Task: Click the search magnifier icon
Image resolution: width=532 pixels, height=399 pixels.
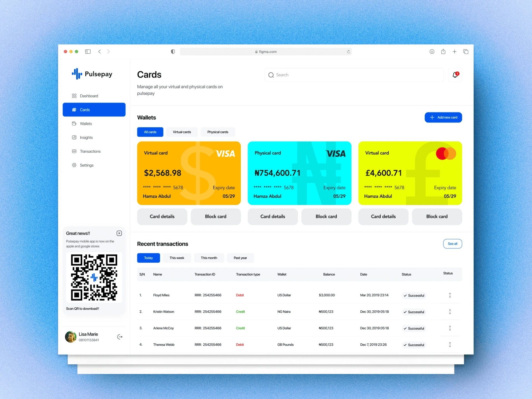Action: 271,75
